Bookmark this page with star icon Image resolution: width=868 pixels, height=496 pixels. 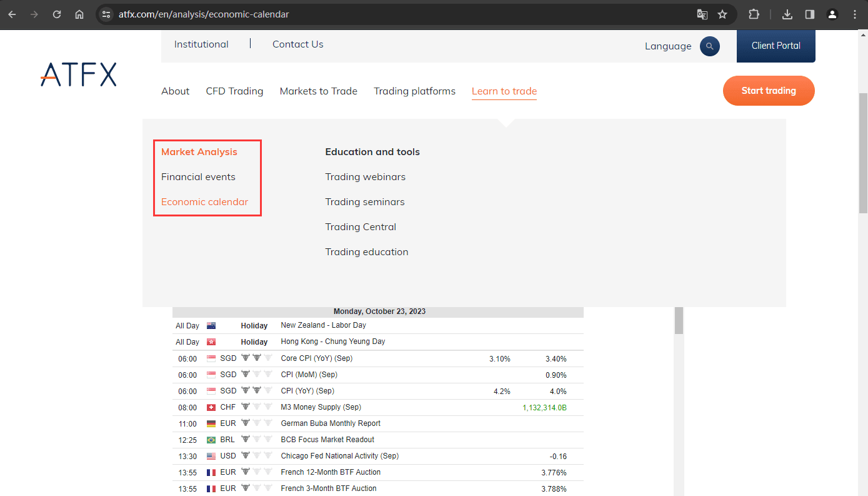tap(722, 14)
